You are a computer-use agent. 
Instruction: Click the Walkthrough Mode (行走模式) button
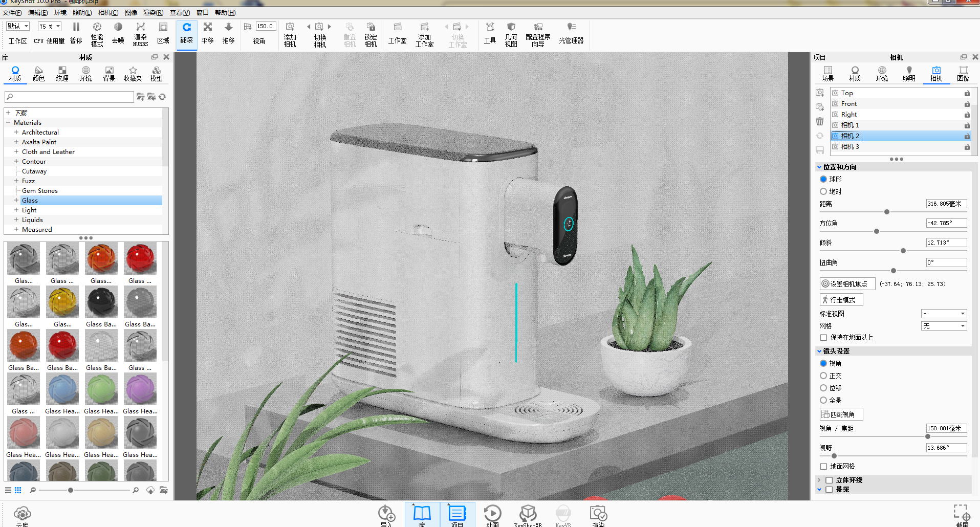point(841,300)
